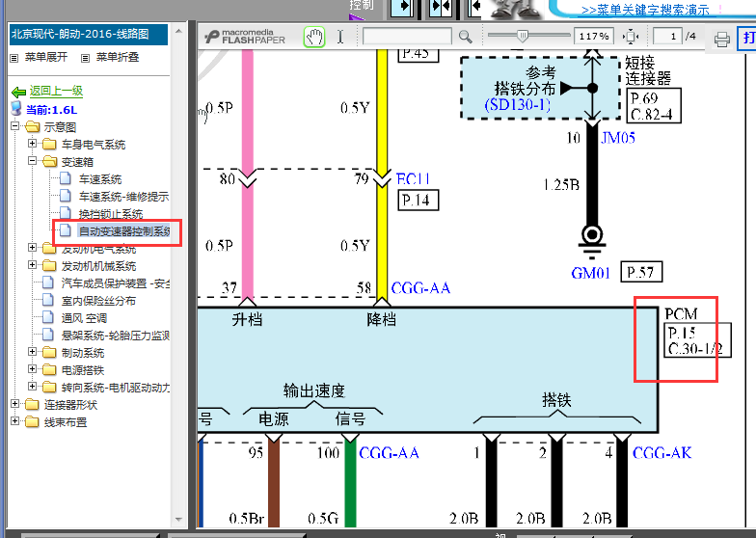The width and height of the screenshot is (756, 538).
Task: Click 菜单展开 to expand menu
Action: click(x=46, y=58)
